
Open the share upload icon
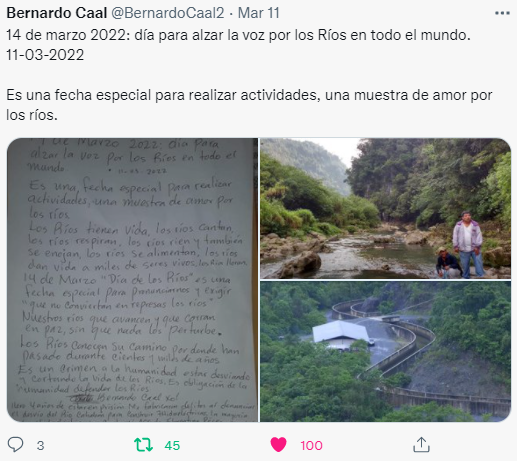421,445
